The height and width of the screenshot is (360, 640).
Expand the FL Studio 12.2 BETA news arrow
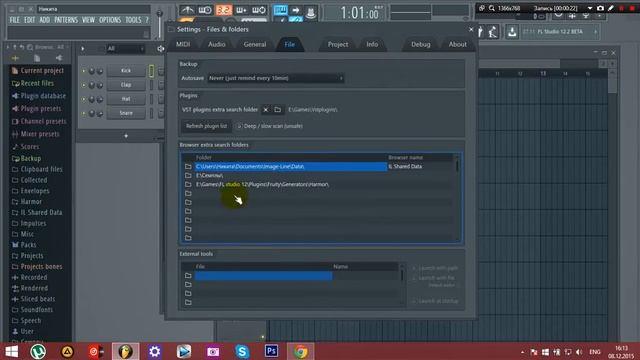click(x=596, y=32)
